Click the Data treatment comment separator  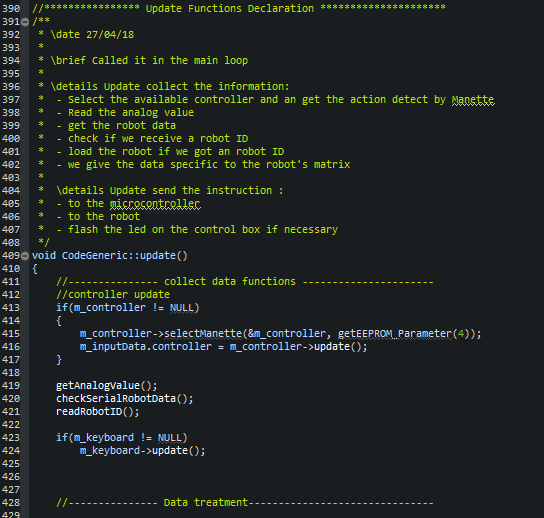245,503
